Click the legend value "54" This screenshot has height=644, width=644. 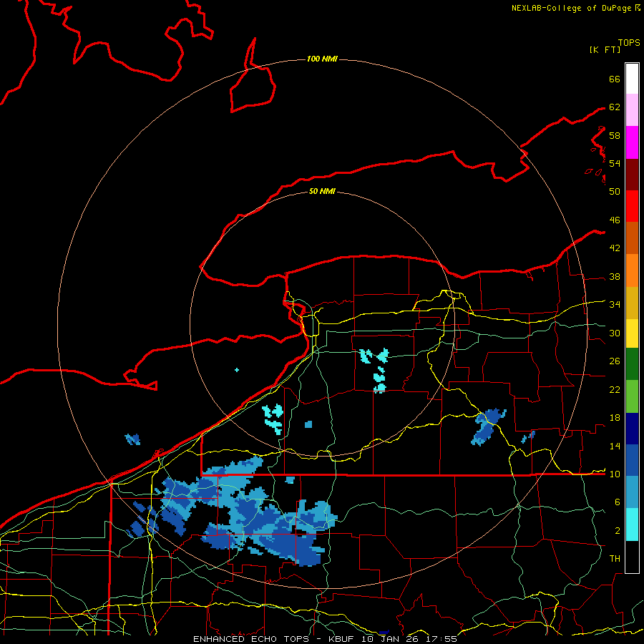tap(615, 163)
